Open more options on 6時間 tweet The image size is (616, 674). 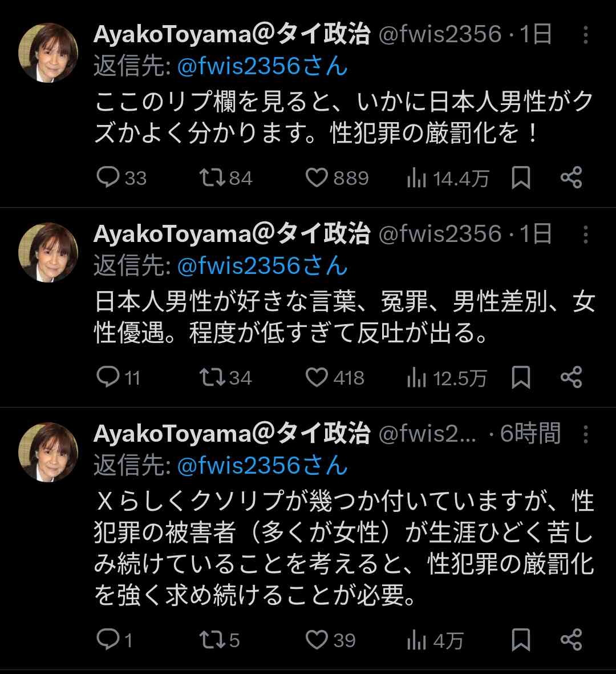click(x=585, y=435)
